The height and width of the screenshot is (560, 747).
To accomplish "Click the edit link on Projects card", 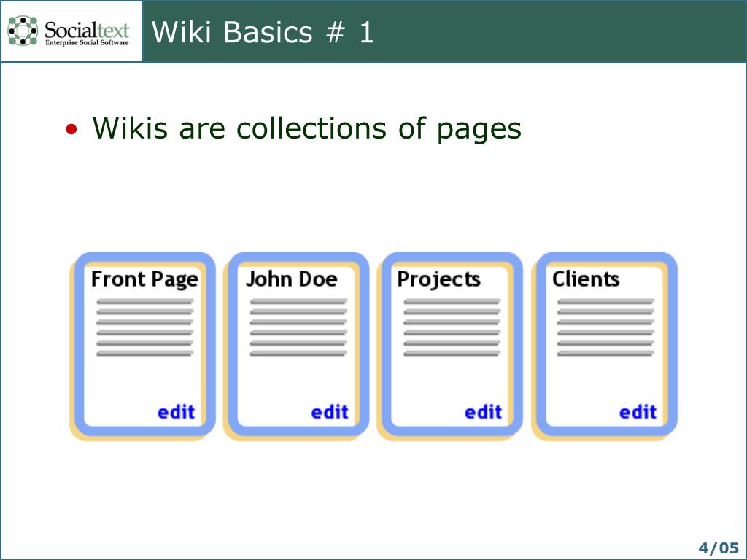I will (484, 412).
